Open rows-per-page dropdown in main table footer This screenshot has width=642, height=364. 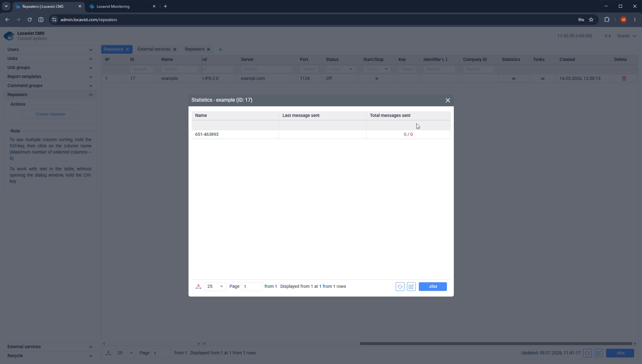(x=125, y=353)
